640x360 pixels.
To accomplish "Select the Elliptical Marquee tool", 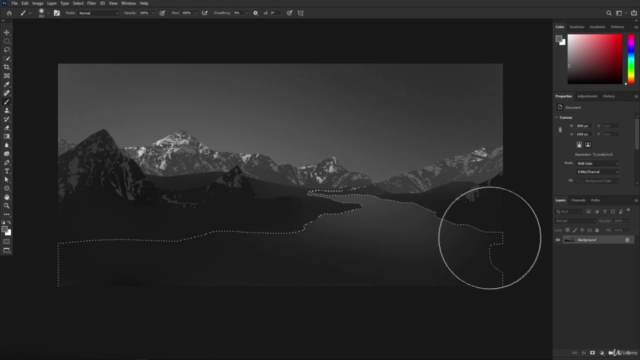I will [7, 41].
